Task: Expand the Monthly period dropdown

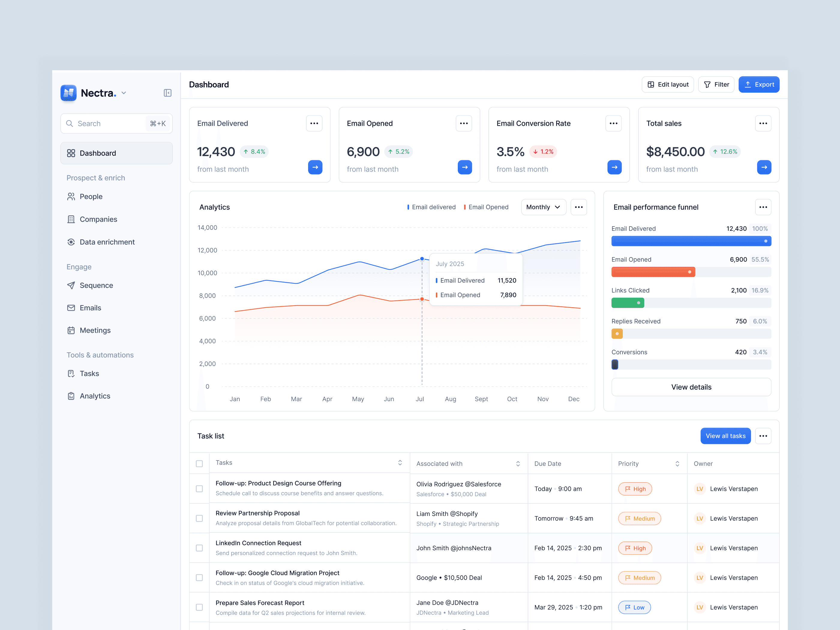Action: tap(543, 207)
